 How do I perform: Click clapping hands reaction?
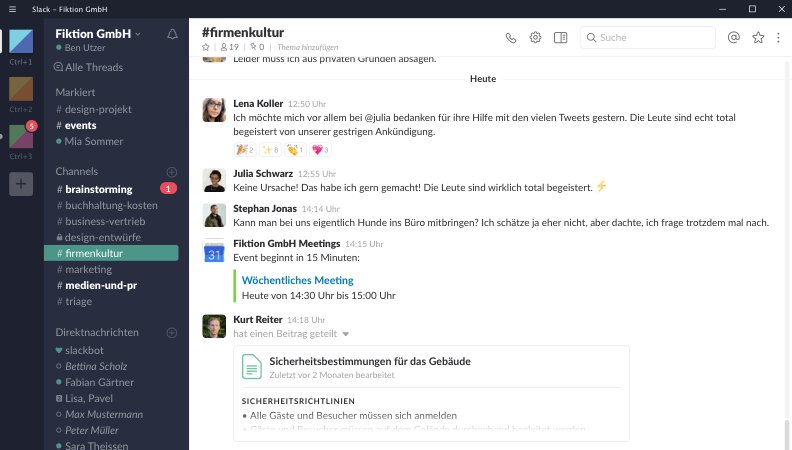[x=295, y=149]
